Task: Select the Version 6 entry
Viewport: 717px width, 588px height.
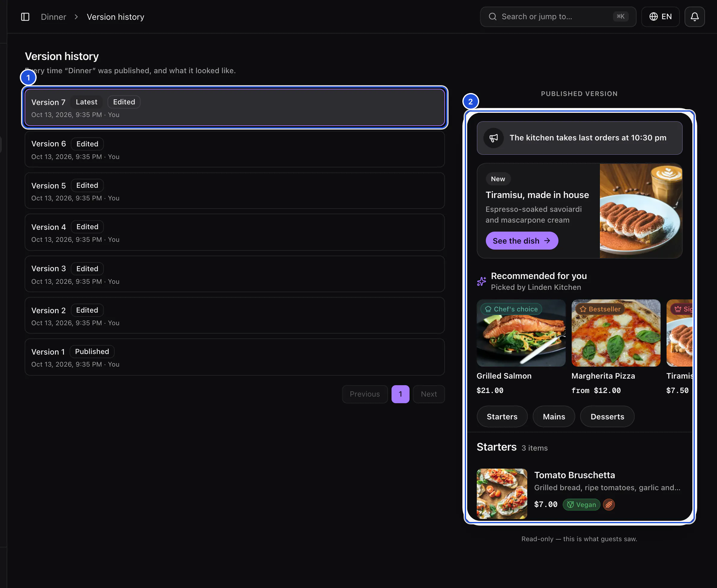Action: (x=234, y=149)
